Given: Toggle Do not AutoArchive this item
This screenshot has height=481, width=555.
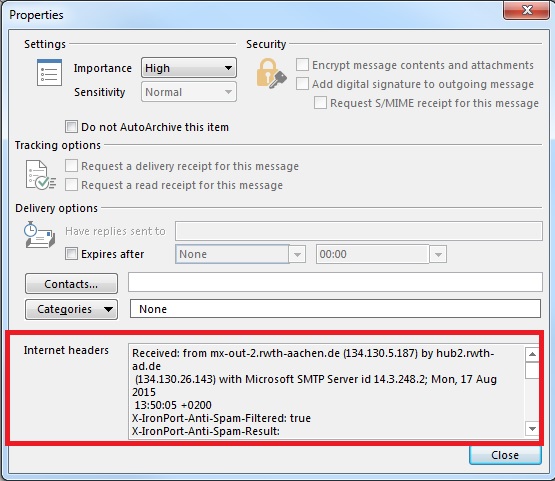Looking at the screenshot, I should pyautogui.click(x=71, y=127).
